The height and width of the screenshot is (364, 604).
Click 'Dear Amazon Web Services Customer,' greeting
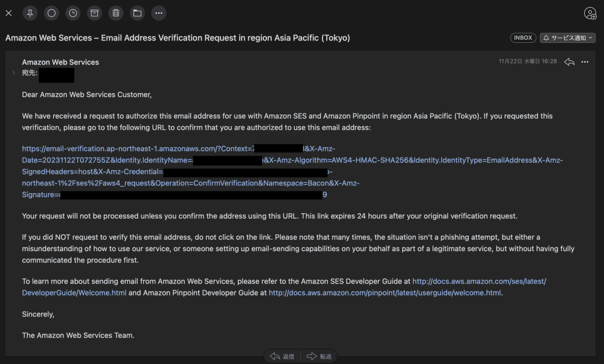click(x=86, y=95)
